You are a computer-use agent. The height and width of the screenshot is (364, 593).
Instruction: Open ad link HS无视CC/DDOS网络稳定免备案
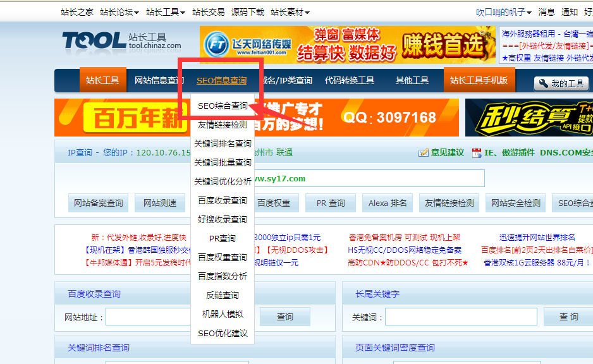tap(404, 250)
